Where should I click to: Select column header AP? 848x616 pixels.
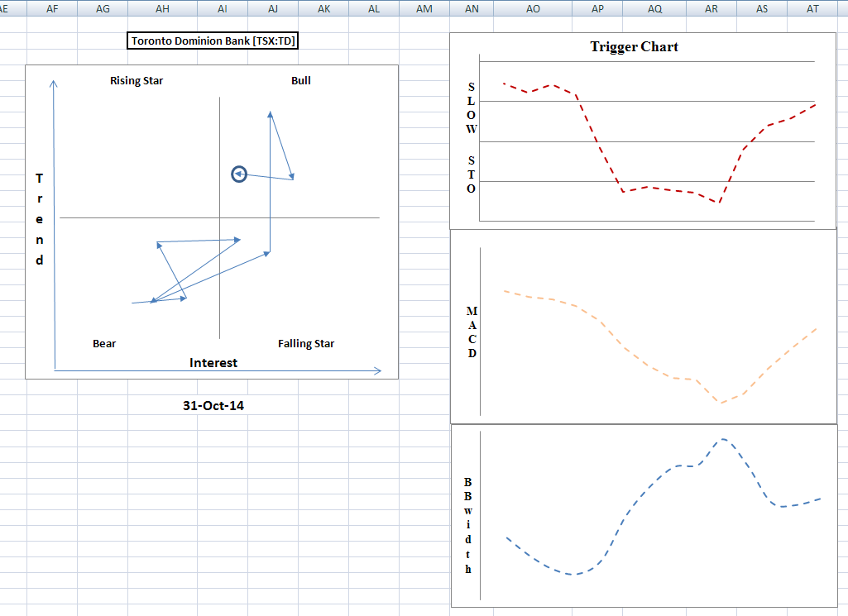pyautogui.click(x=597, y=8)
